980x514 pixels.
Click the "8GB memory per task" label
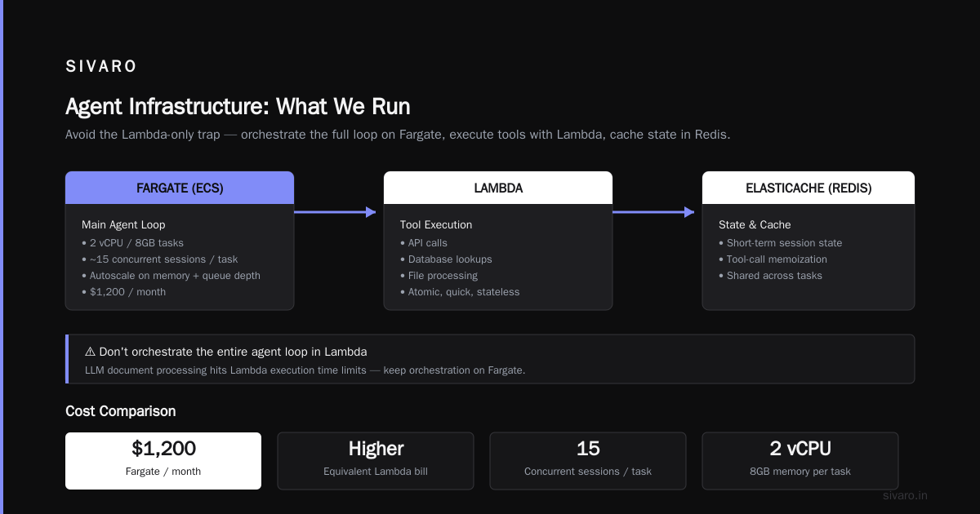click(x=800, y=472)
